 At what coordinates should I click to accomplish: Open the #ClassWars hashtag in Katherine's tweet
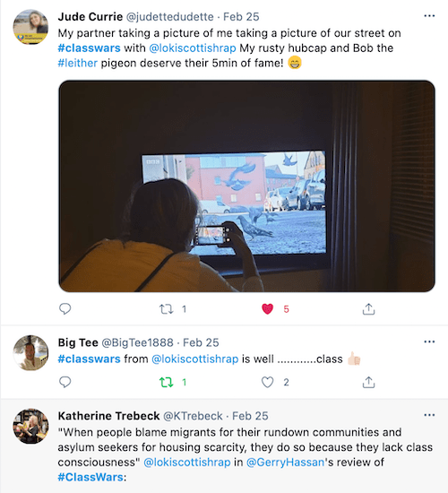click(x=90, y=477)
